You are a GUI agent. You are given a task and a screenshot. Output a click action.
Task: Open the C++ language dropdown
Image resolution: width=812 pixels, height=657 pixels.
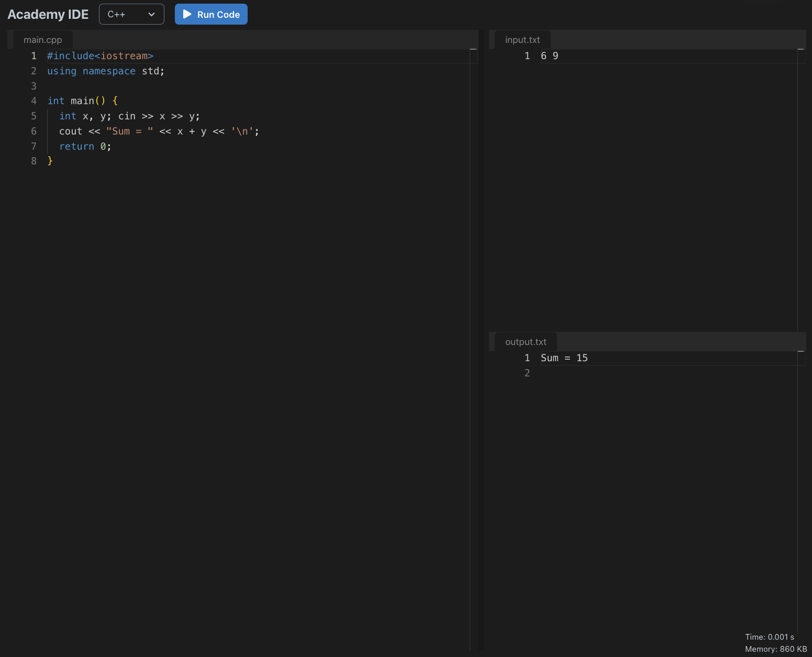(131, 14)
